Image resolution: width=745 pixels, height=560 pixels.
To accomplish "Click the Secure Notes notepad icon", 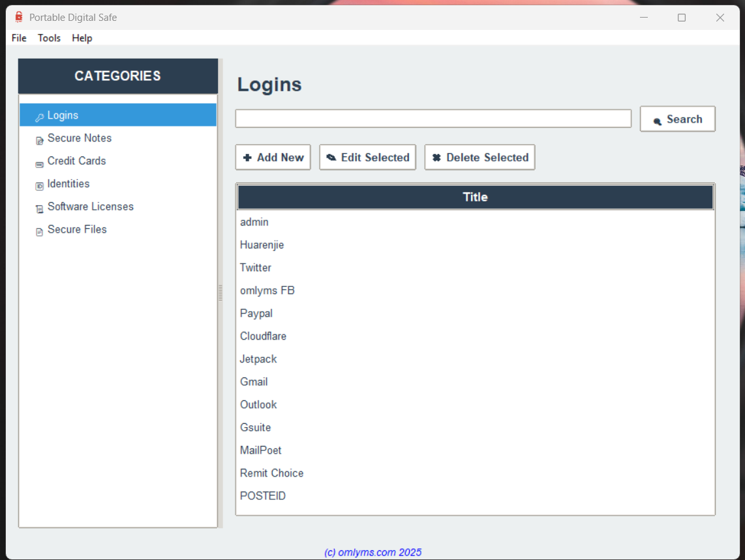I will click(39, 140).
